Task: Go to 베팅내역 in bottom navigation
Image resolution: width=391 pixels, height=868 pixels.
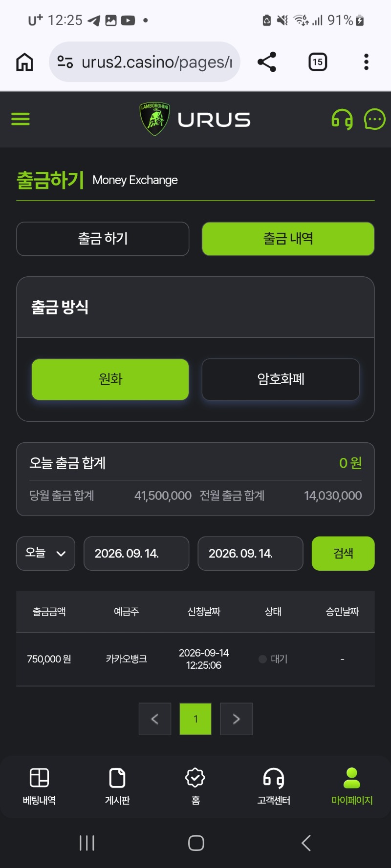Action: tap(39, 786)
